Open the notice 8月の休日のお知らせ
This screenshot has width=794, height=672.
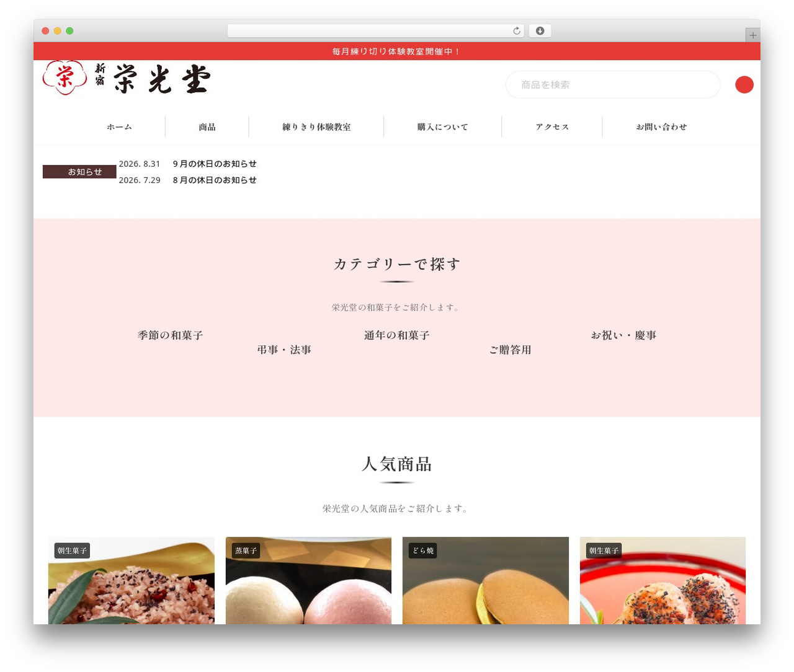pyautogui.click(x=215, y=180)
